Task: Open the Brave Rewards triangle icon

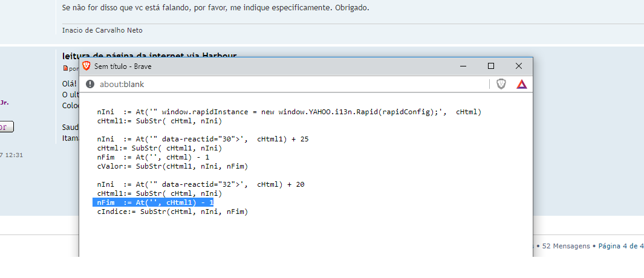Action: [522, 84]
